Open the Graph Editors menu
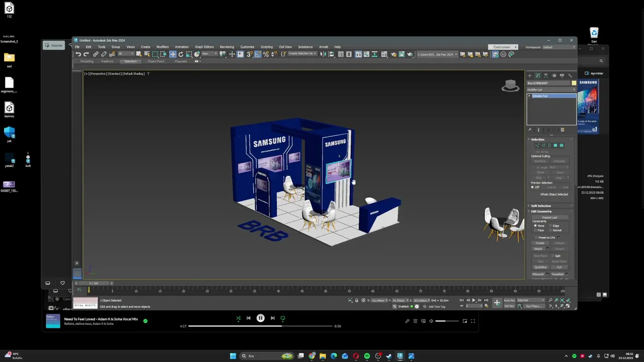The width and height of the screenshot is (644, 362). (204, 47)
